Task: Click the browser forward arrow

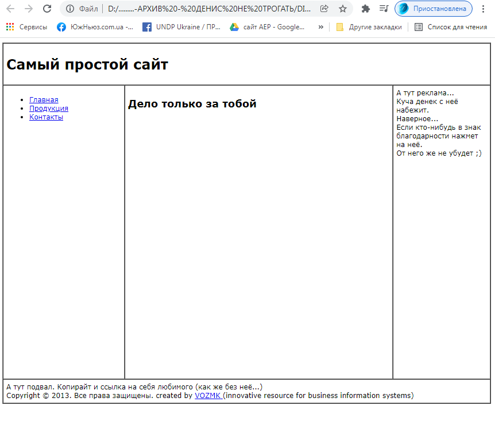Action: point(29,9)
